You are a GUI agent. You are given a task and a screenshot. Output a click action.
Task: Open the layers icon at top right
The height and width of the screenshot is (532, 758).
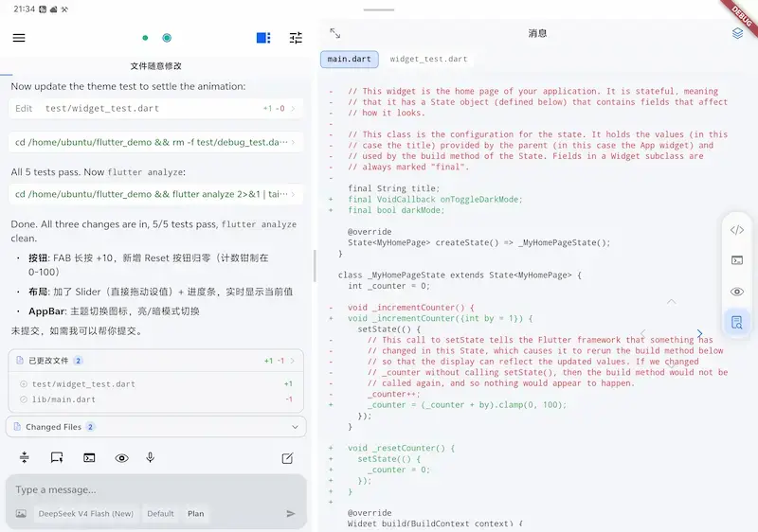[737, 33]
